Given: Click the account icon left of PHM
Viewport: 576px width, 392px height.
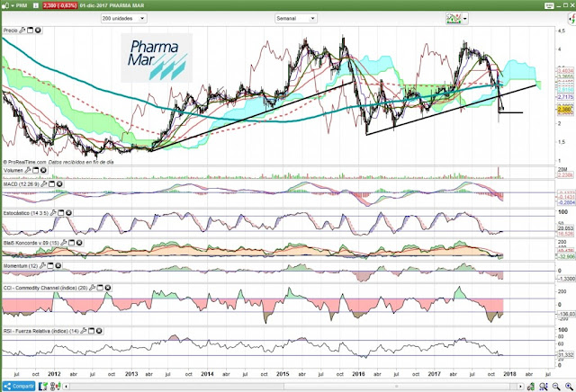Looking at the screenshot, I should pos(4,5).
